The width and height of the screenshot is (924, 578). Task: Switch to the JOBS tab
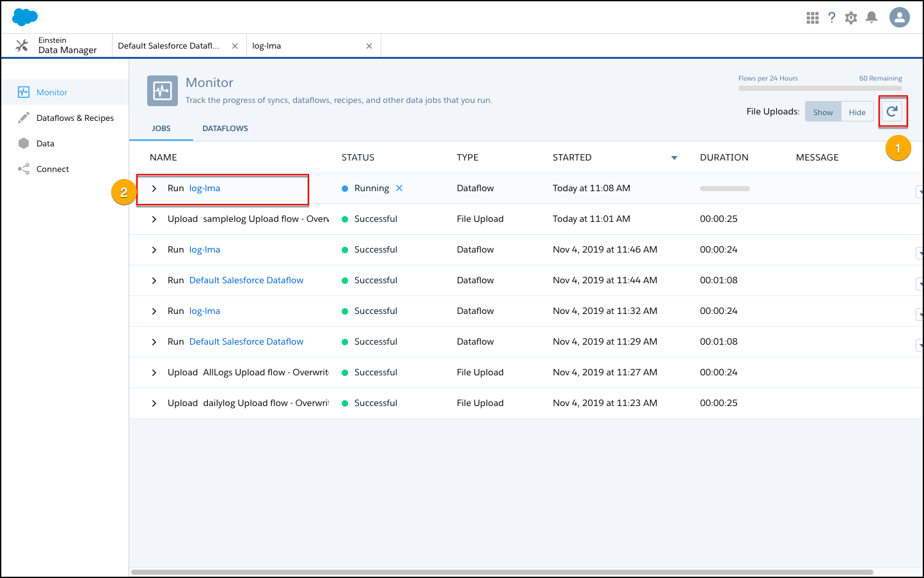coord(161,129)
